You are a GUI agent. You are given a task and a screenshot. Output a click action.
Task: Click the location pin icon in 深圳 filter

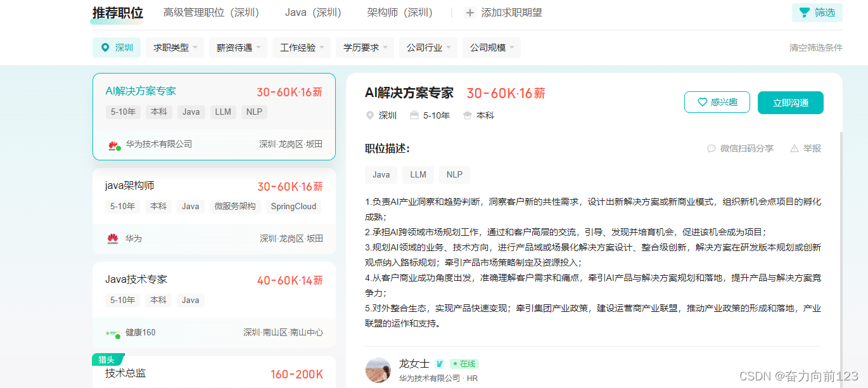105,48
